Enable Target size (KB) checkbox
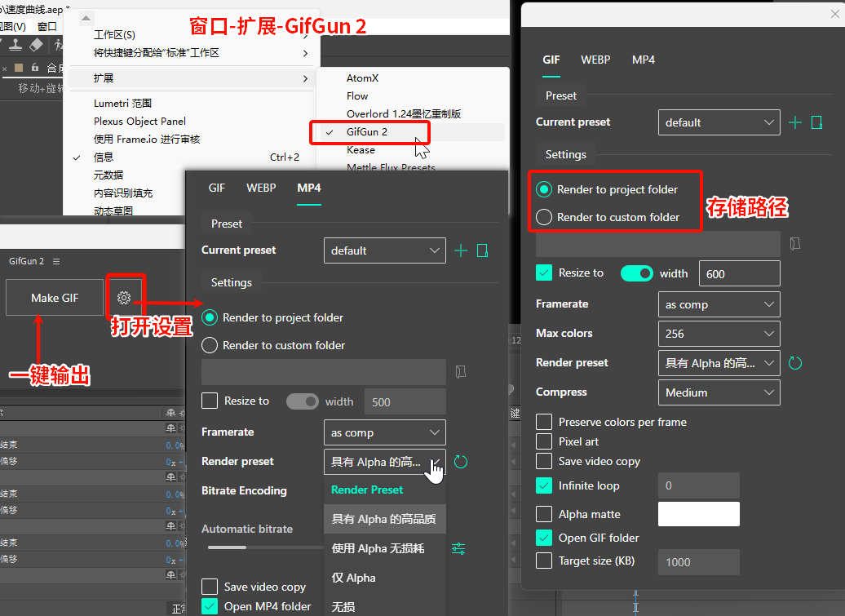Screen dimensions: 845x616 click(x=544, y=561)
